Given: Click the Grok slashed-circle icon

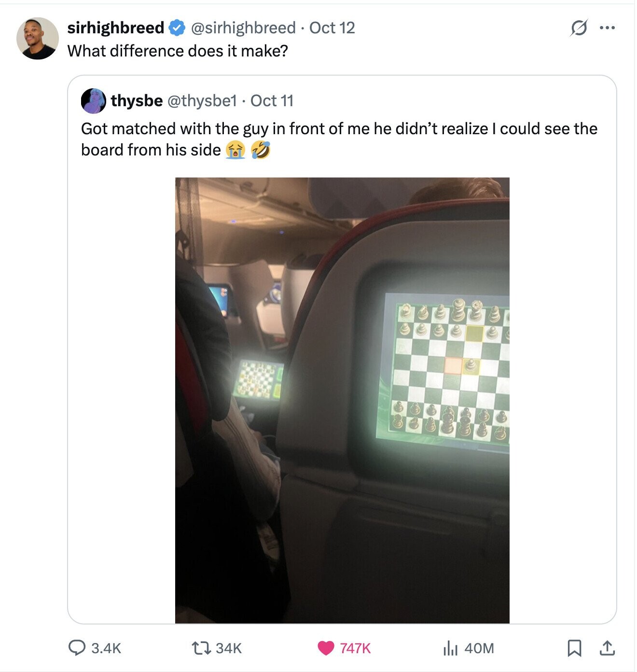Looking at the screenshot, I should pyautogui.click(x=579, y=28).
